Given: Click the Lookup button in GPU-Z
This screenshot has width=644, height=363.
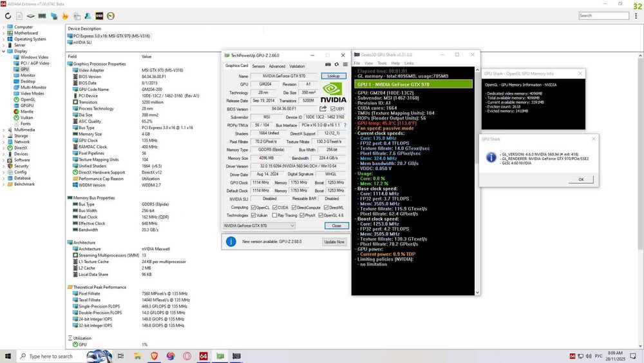Looking at the screenshot, I should pos(334,76).
